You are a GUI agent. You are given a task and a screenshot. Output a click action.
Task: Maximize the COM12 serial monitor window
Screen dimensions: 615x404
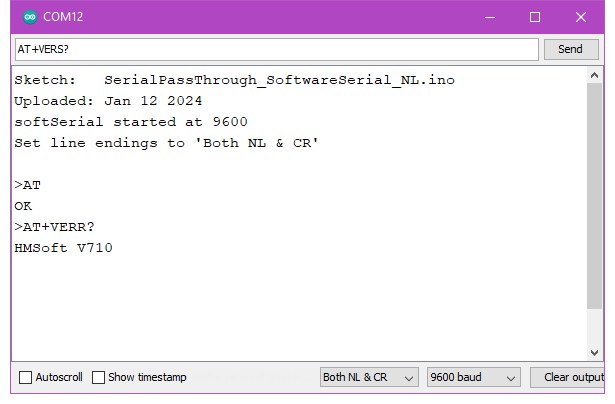pos(535,17)
